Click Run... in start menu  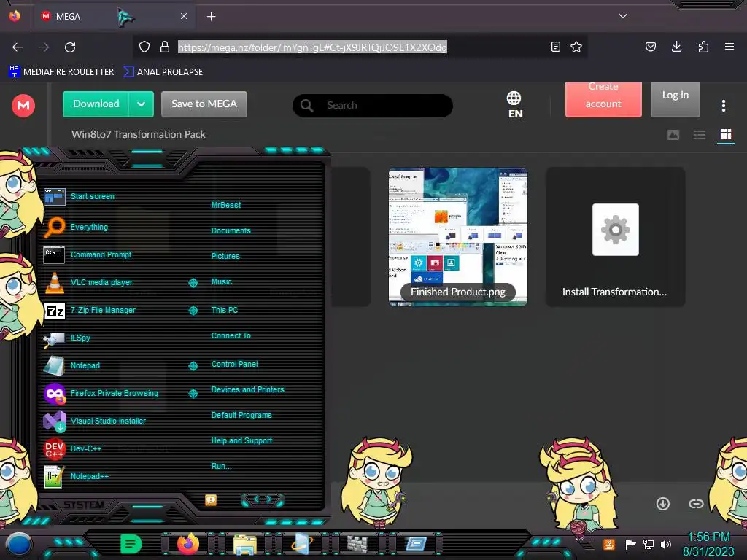pos(222,466)
